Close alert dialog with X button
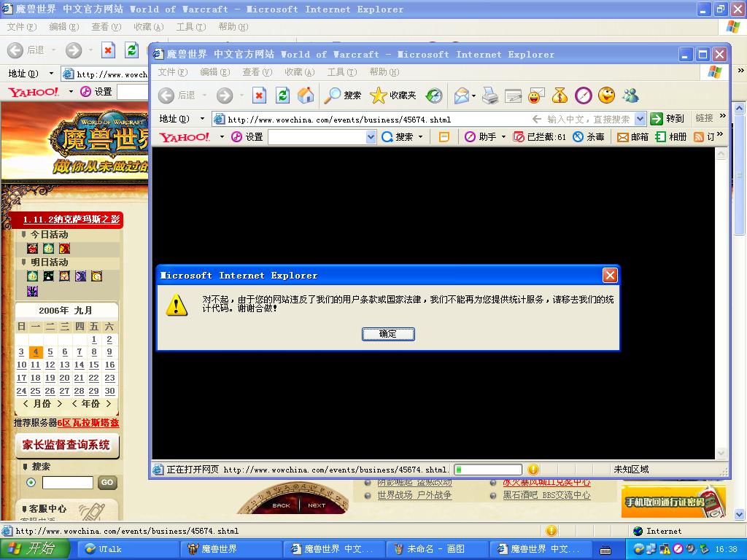Viewport: 747px width, 560px height. (610, 275)
